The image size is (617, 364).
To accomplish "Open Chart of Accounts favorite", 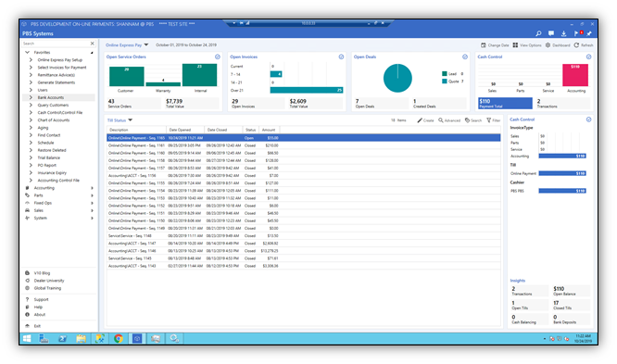I will coord(53,120).
